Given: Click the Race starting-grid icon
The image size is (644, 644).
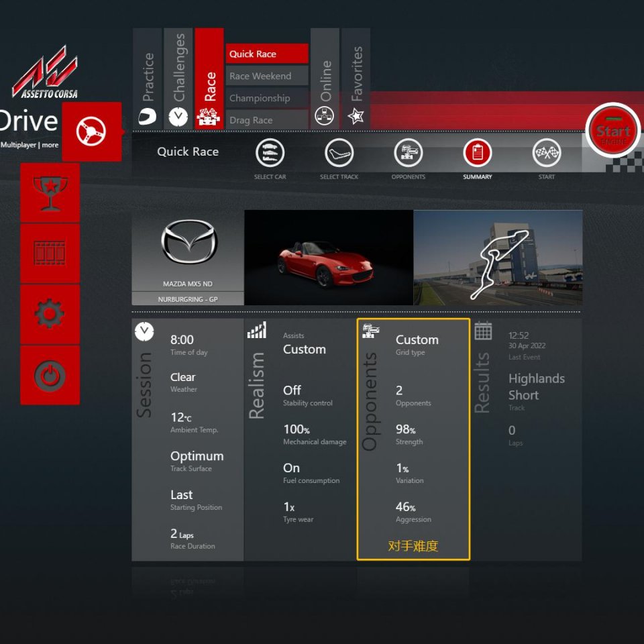Looking at the screenshot, I should [209, 117].
